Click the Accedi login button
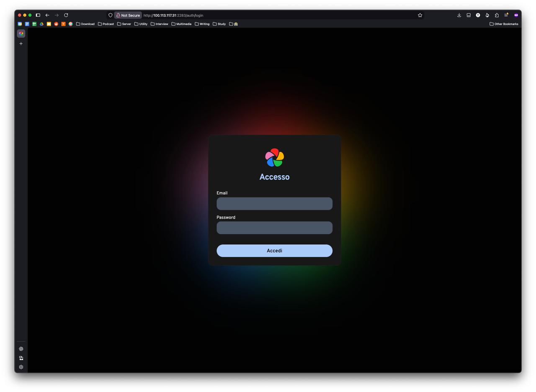The height and width of the screenshot is (392, 536). [x=274, y=251]
